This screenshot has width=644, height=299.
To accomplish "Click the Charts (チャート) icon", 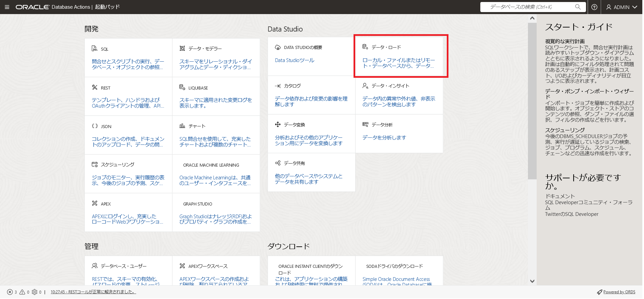I will click(x=182, y=126).
